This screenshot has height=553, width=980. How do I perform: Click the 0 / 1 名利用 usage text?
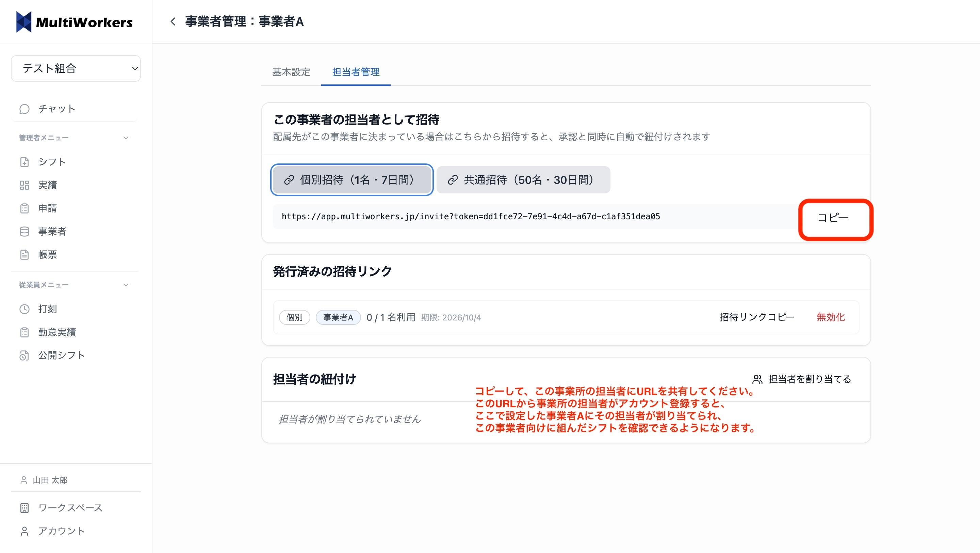391,317
